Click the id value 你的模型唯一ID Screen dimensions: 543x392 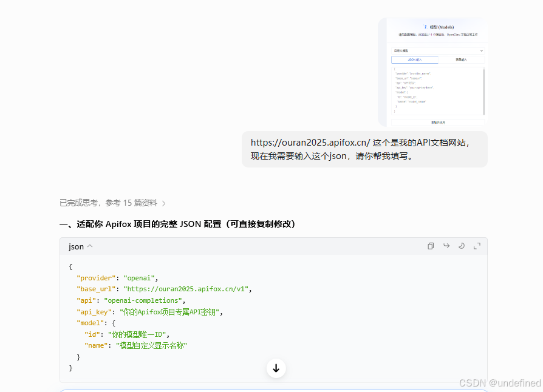pos(137,334)
